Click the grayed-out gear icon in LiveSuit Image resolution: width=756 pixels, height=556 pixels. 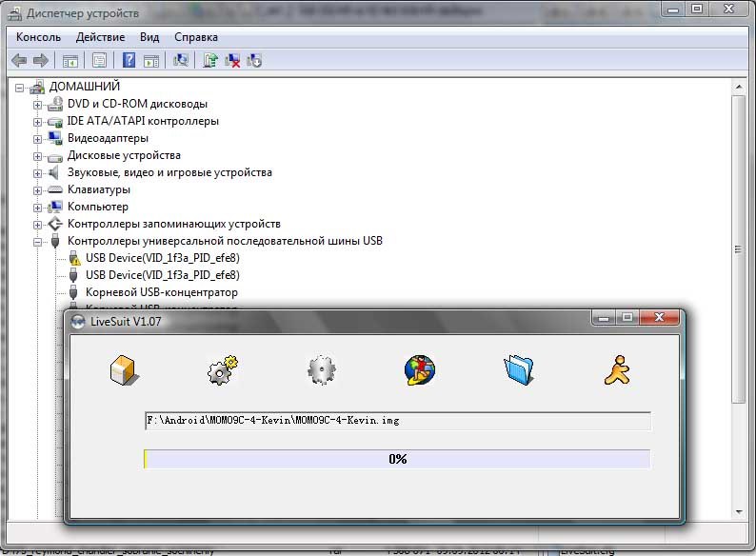[322, 369]
